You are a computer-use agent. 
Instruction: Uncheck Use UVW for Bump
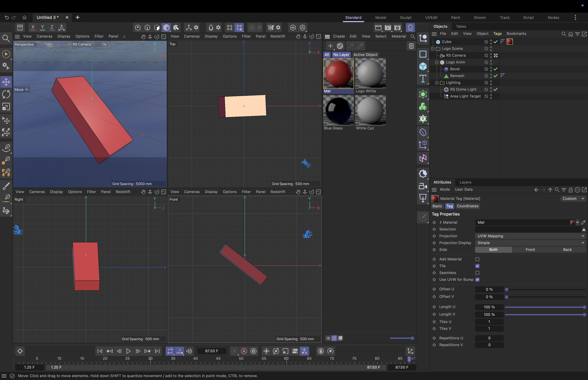(x=477, y=280)
